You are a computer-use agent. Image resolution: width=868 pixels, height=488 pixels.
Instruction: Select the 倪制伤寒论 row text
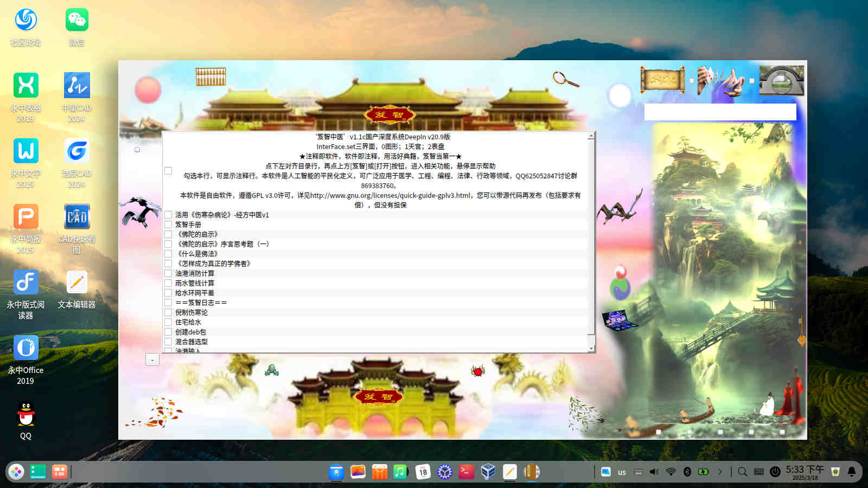pyautogui.click(x=191, y=312)
